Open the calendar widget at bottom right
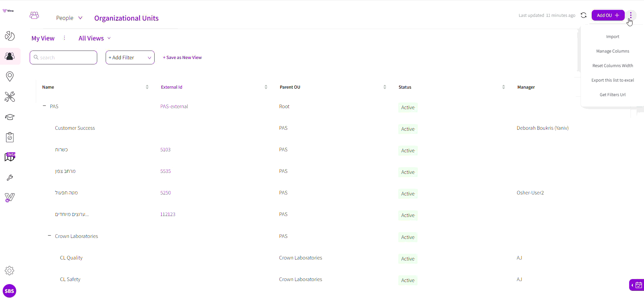This screenshot has width=644, height=306. 637,285
